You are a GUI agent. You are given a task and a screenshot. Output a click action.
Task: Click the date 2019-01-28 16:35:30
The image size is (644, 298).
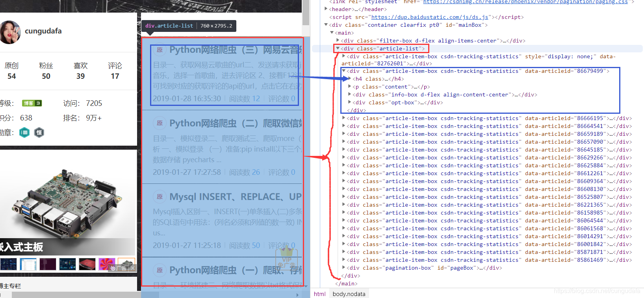coord(187,99)
